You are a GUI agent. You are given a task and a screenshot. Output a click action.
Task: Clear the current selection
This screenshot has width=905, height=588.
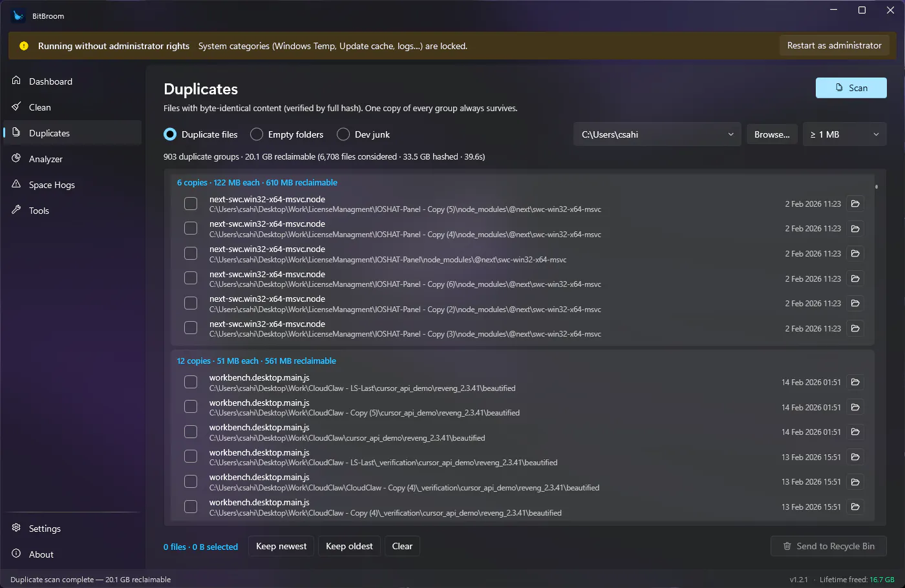click(x=402, y=546)
